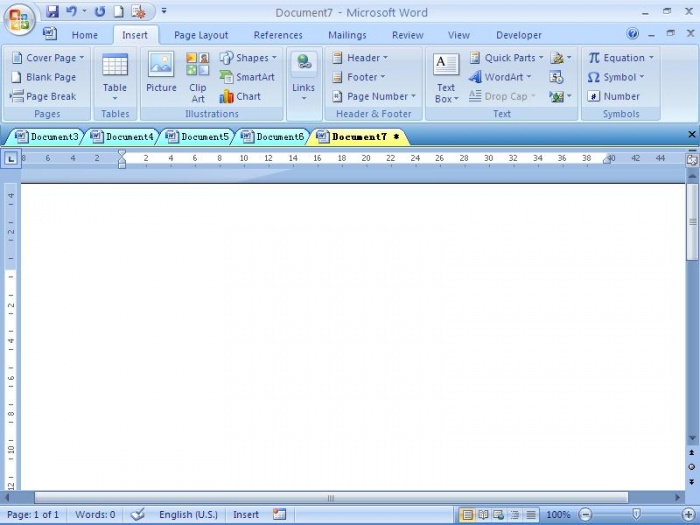
Task: Click the Office button orb
Action: [x=19, y=20]
